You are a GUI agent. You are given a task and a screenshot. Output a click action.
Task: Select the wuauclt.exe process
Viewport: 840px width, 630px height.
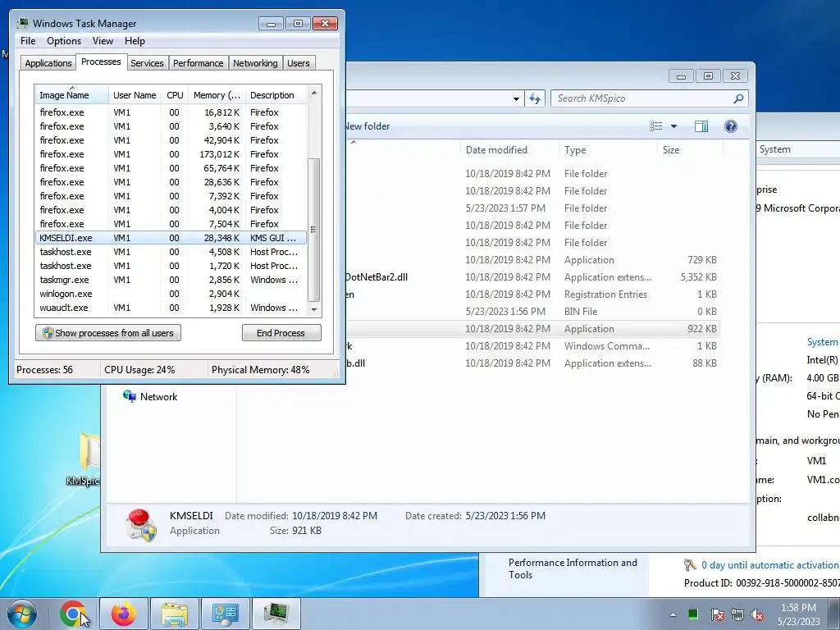tap(171, 308)
